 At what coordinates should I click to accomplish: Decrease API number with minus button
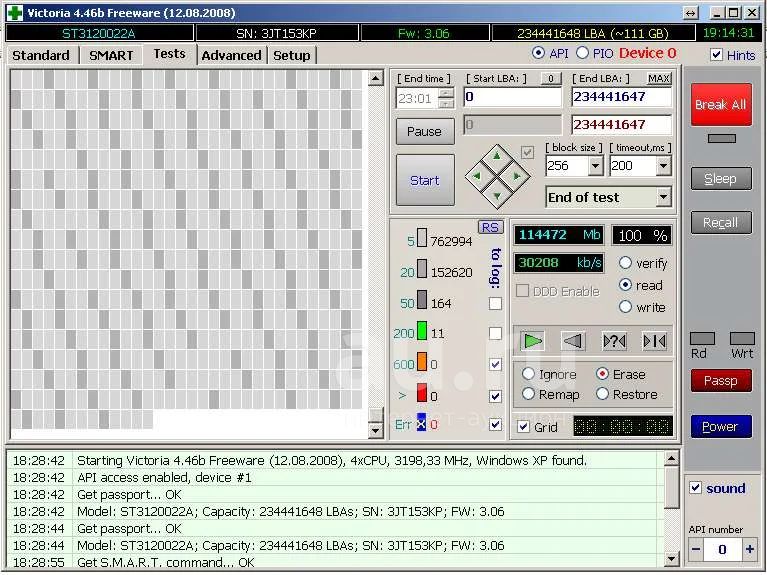[696, 549]
